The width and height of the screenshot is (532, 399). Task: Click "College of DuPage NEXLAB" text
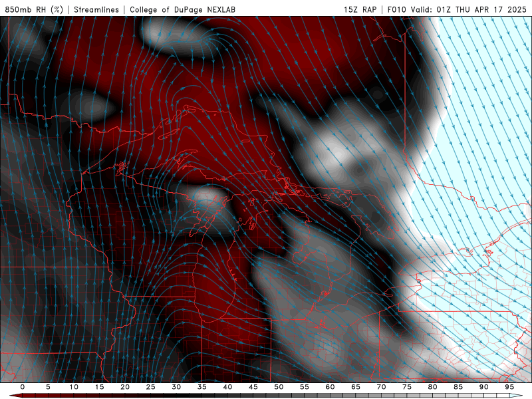[182, 9]
